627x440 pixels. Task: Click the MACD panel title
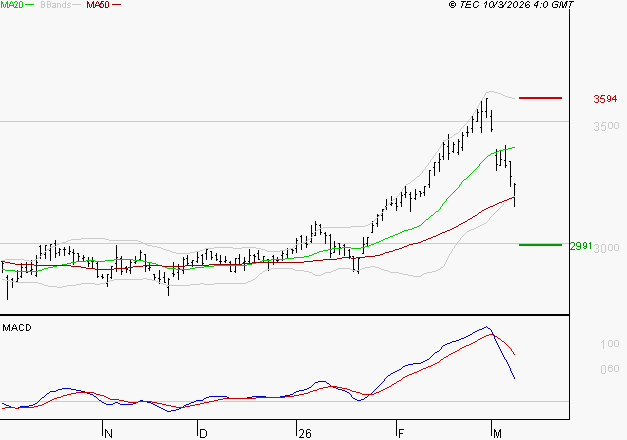tap(17, 328)
